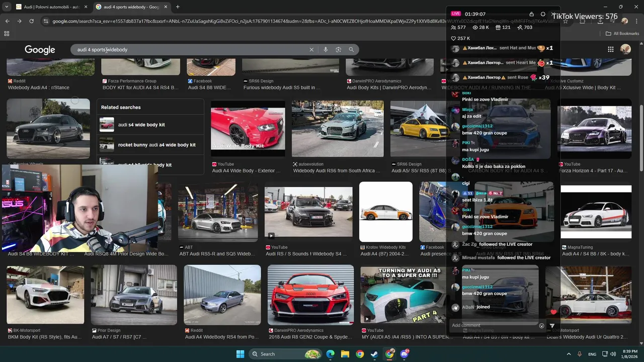Open the MagnaTuning white Audi A4 image
Screen dimensions: 644x362
(x=596, y=212)
